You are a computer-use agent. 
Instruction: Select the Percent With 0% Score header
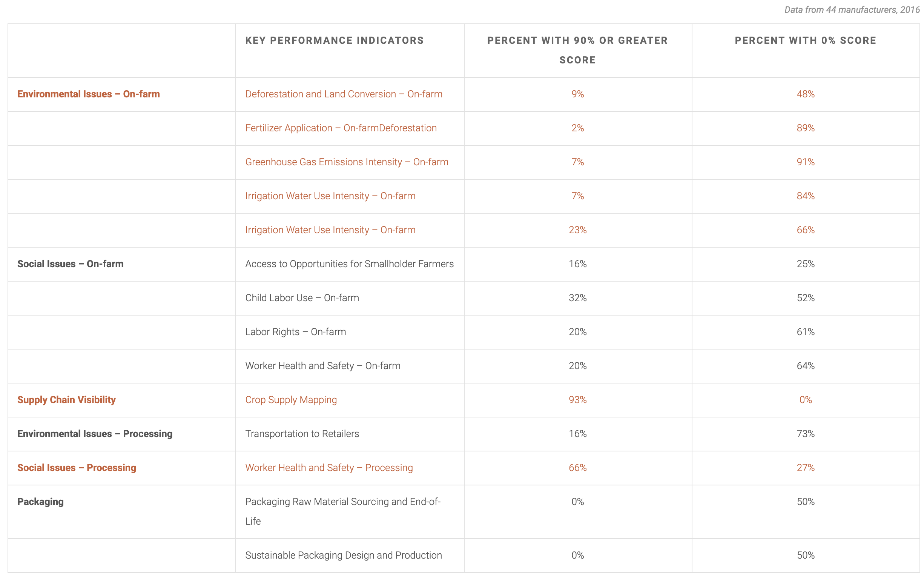[x=805, y=41]
